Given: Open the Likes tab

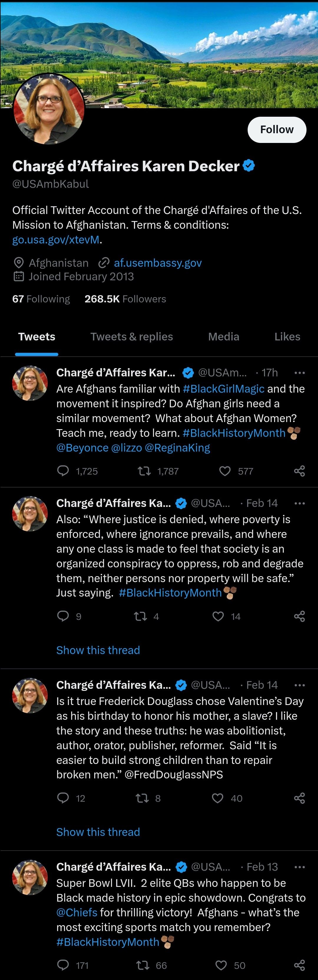Looking at the screenshot, I should (287, 337).
